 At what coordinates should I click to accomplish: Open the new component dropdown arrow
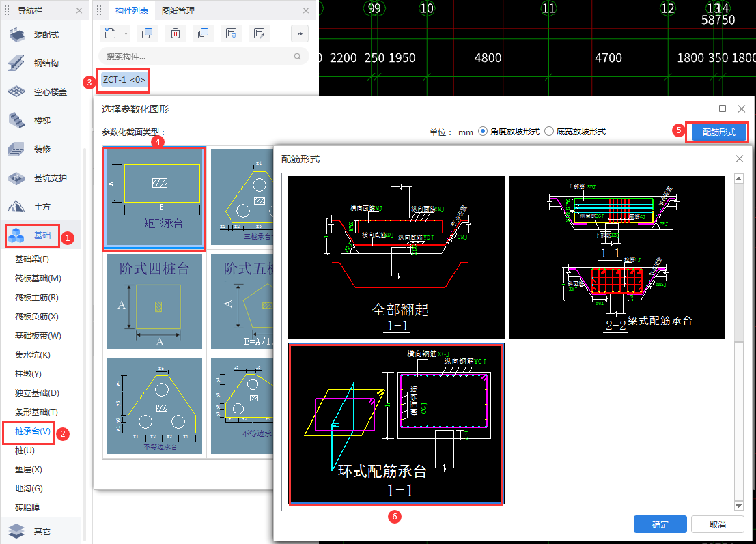(126, 33)
